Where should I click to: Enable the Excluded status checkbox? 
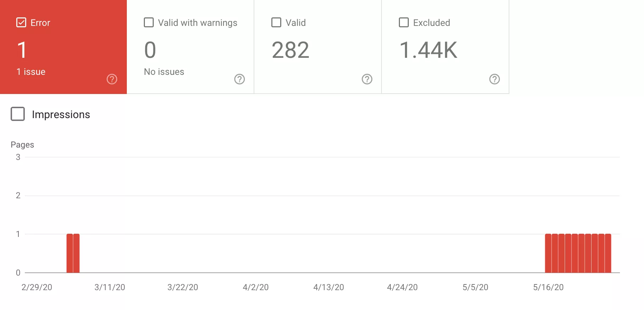pos(403,22)
